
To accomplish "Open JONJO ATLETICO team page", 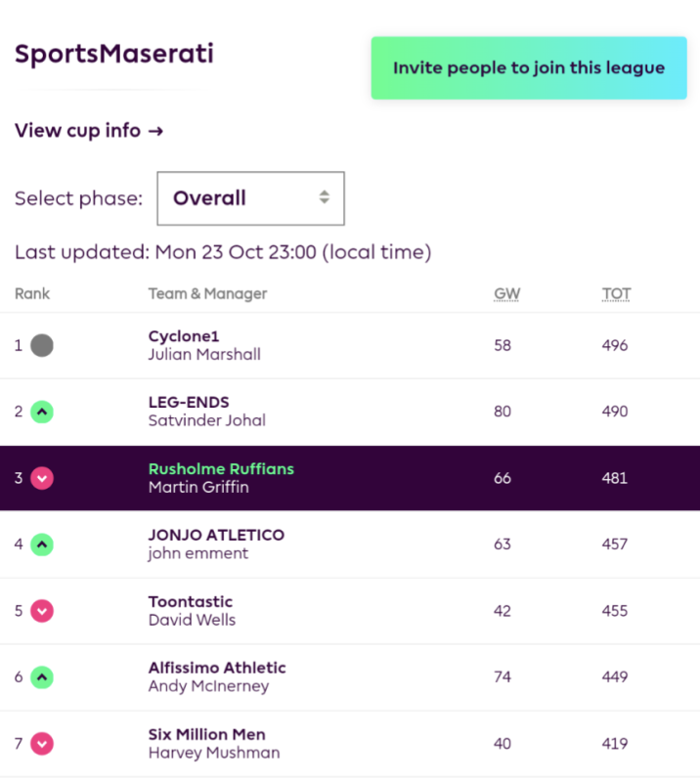I will coord(216,535).
